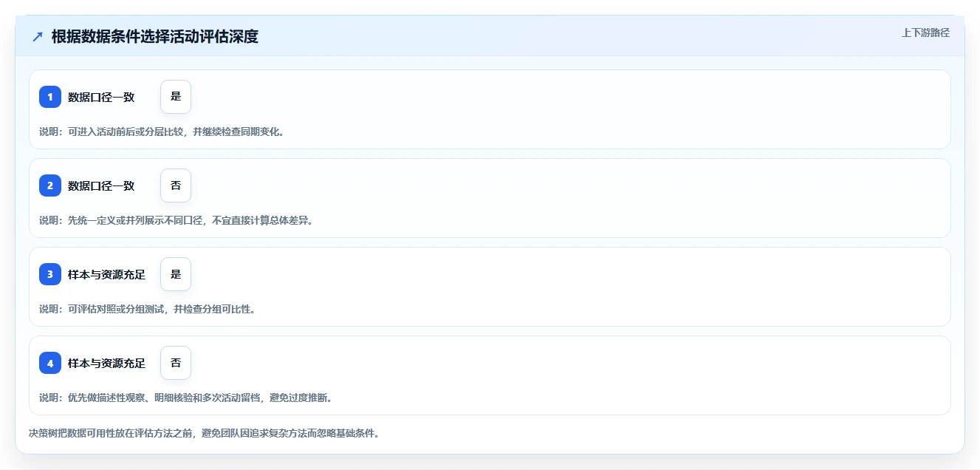Click the number 3 step badge
Screen dimensions: 980x470
[x=50, y=274]
